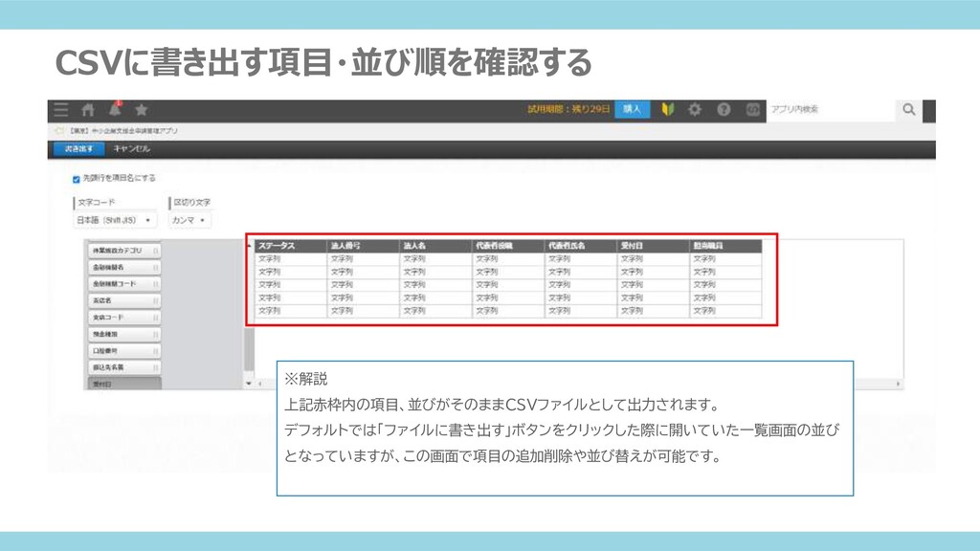Select the 金融機関コード field item
Screen dimensions: 980x551
tap(124, 284)
